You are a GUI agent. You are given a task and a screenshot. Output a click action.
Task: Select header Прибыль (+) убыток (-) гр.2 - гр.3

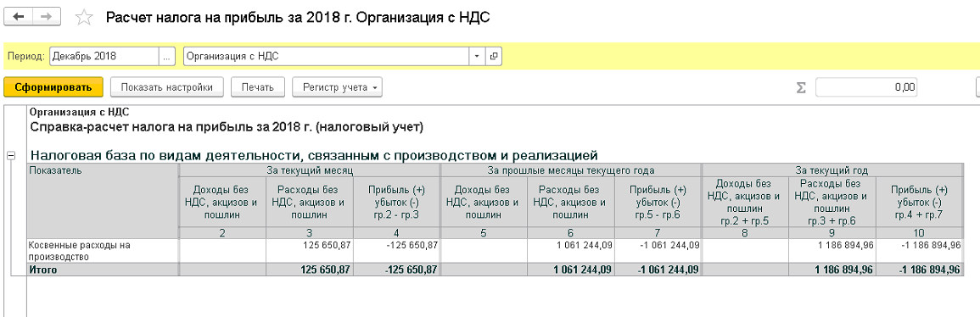click(397, 202)
